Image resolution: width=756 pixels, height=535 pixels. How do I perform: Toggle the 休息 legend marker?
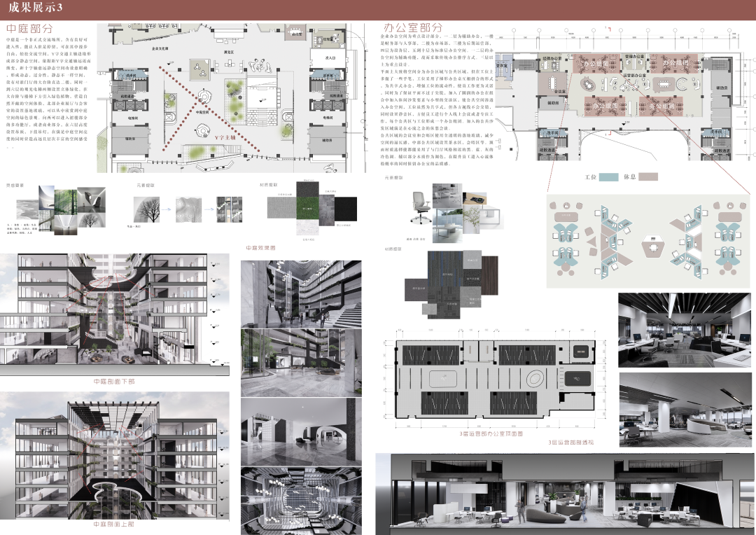pyautogui.click(x=631, y=176)
